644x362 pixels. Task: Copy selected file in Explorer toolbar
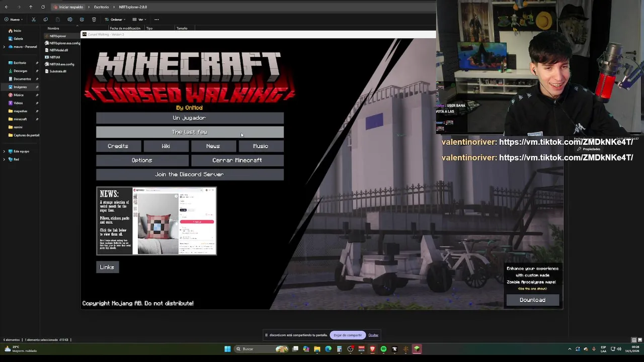coord(46,20)
